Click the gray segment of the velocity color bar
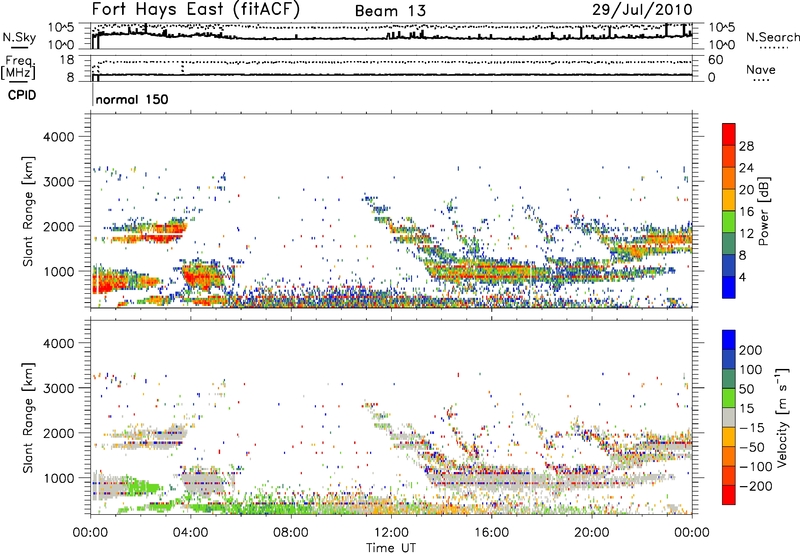The image size is (800, 554). tap(729, 417)
